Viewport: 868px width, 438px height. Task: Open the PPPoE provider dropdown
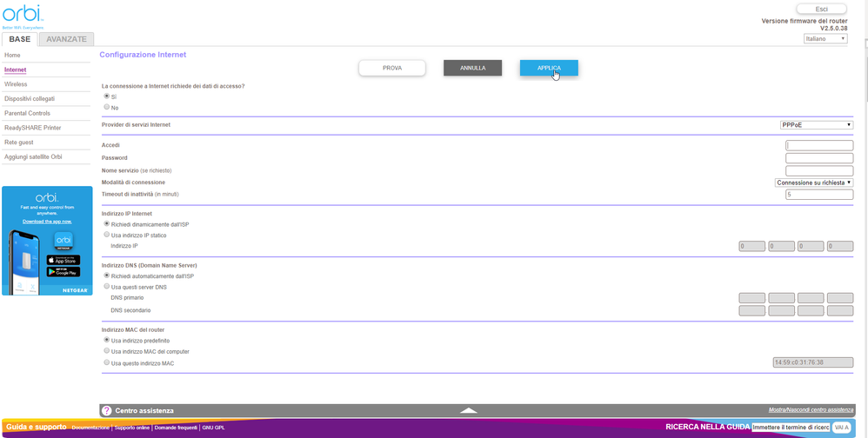[816, 125]
